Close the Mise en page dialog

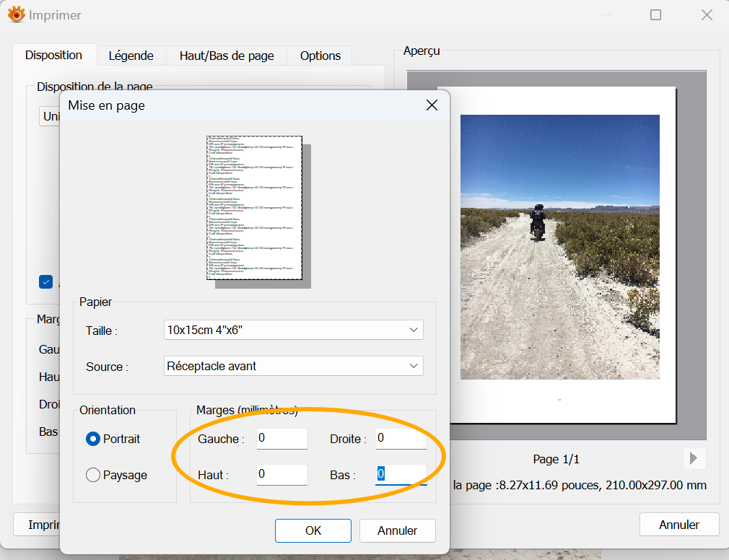[x=432, y=105]
